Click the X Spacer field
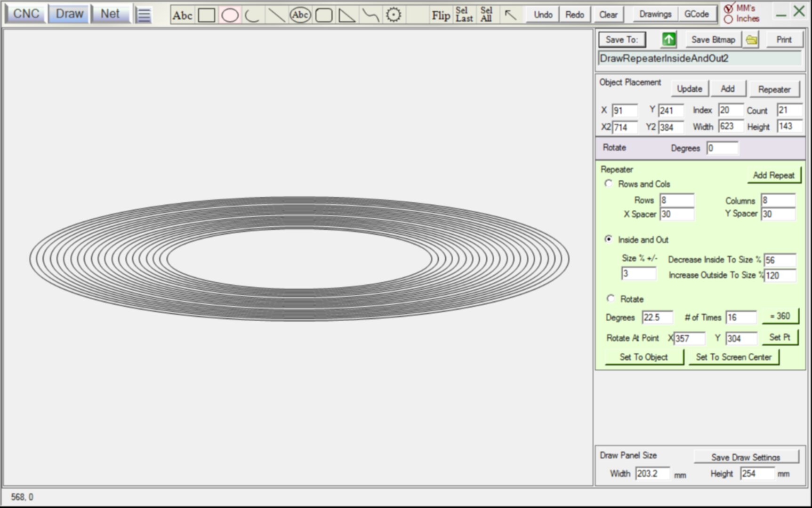This screenshot has height=508, width=812. pyautogui.click(x=676, y=214)
